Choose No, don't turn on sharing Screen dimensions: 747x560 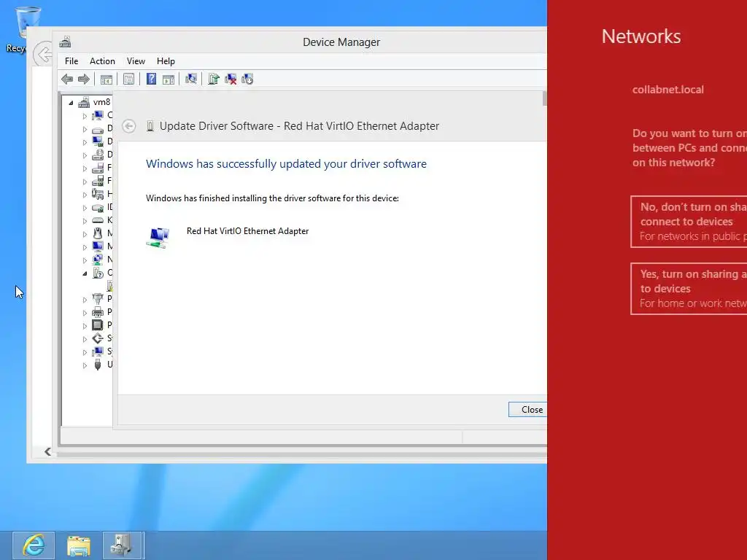click(689, 222)
